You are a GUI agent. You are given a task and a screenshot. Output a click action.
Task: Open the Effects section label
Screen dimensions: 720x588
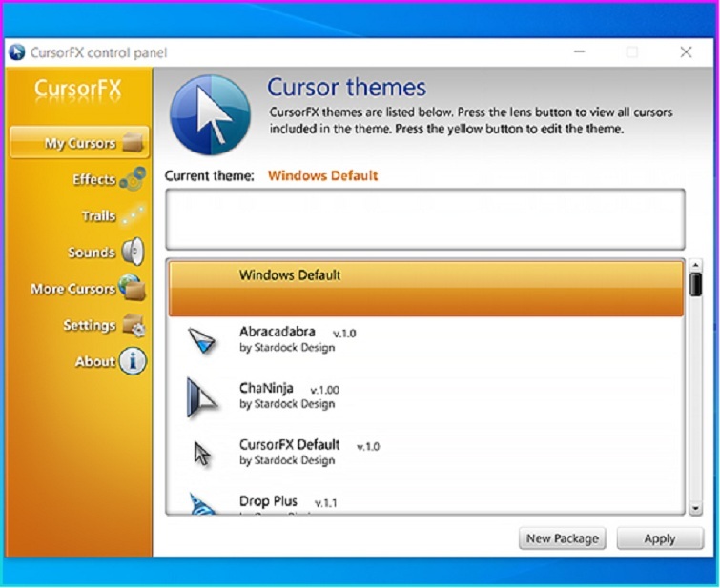click(93, 179)
